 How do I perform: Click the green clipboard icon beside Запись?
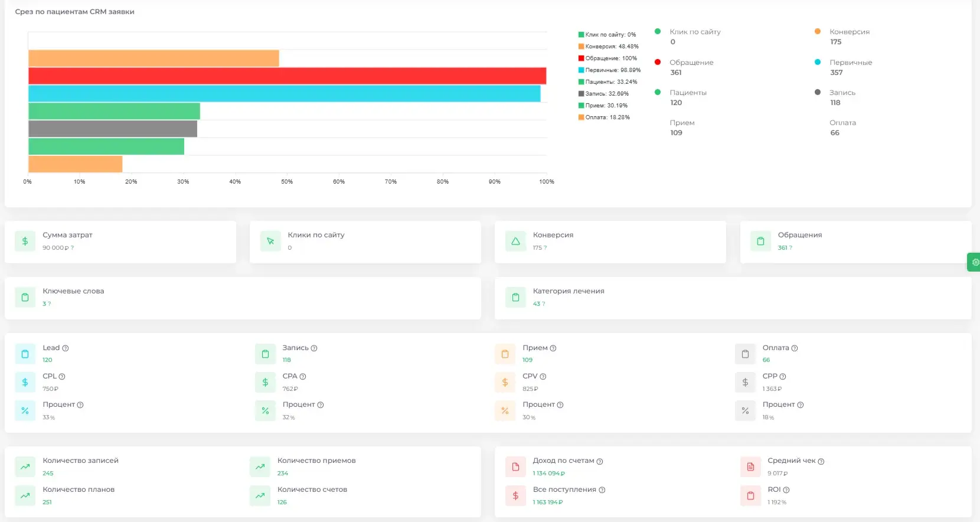pyautogui.click(x=265, y=354)
